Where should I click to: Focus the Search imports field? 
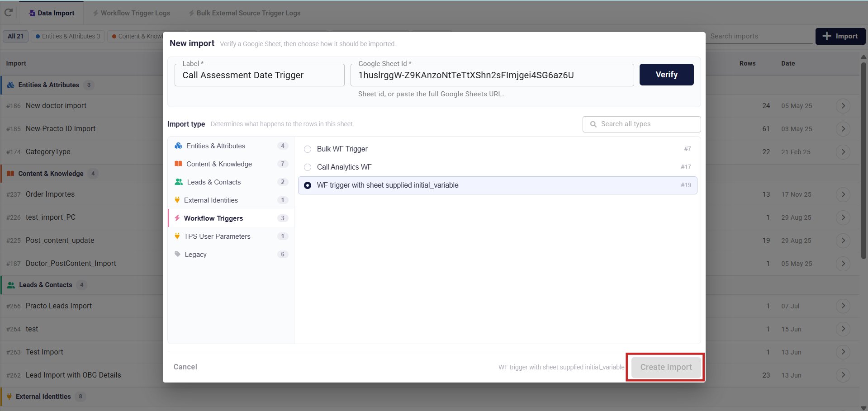760,36
